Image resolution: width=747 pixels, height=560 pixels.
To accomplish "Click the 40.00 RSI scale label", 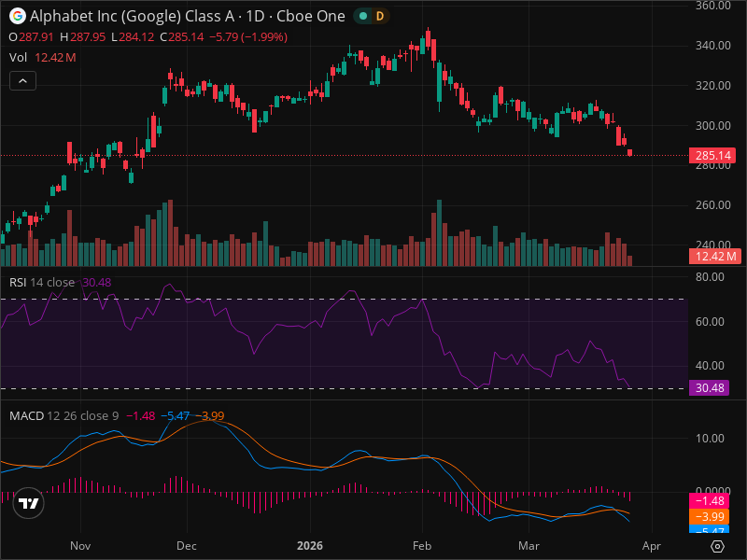I will point(710,366).
